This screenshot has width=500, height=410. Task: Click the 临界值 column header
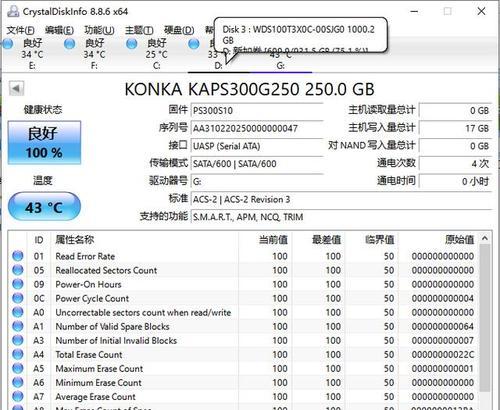coord(372,239)
